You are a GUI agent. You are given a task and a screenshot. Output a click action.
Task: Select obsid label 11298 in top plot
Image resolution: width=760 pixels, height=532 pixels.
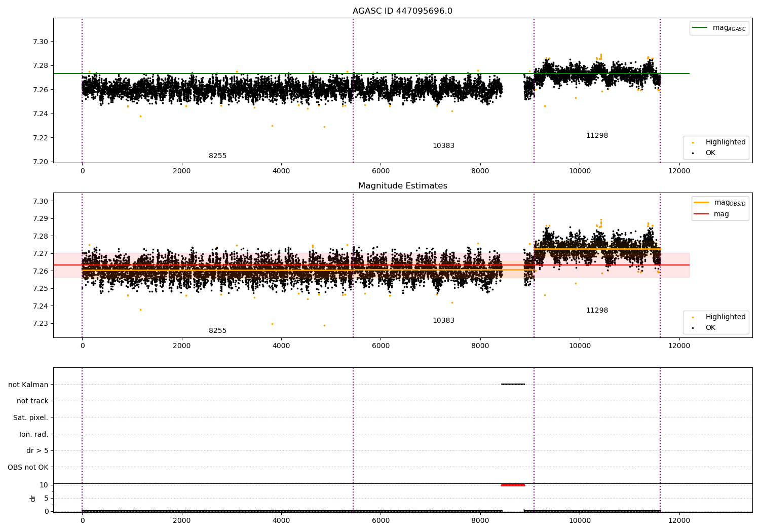point(597,136)
